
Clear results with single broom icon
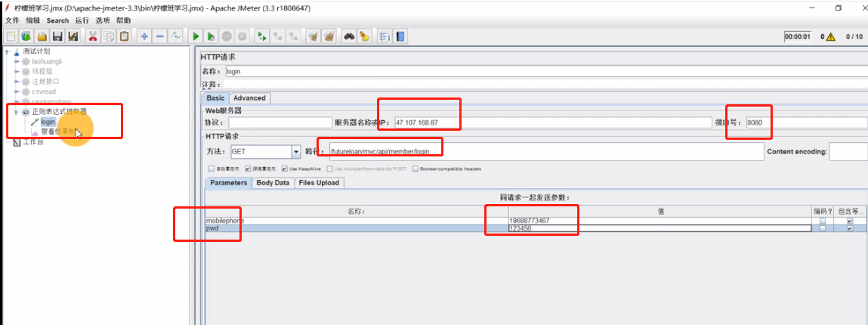(314, 36)
